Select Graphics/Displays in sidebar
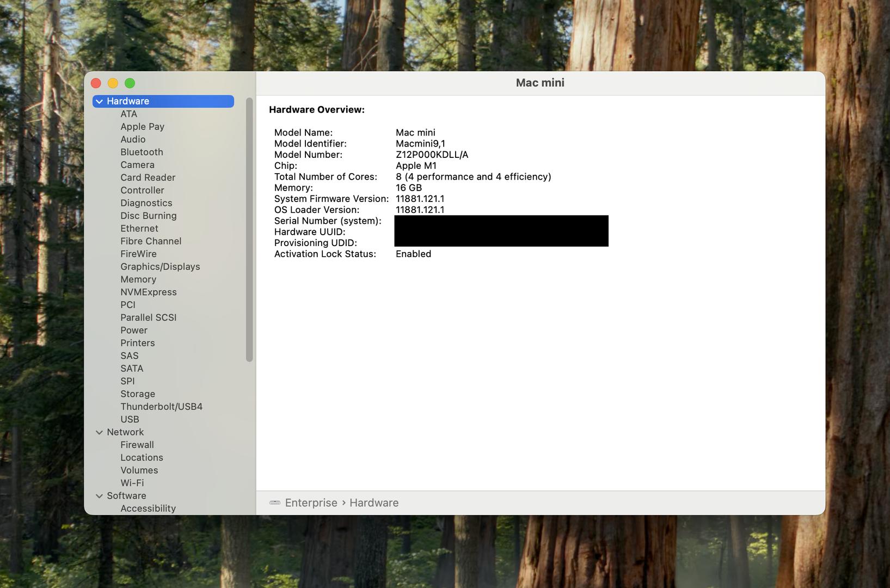Screen dimensions: 890x588 pos(160,267)
